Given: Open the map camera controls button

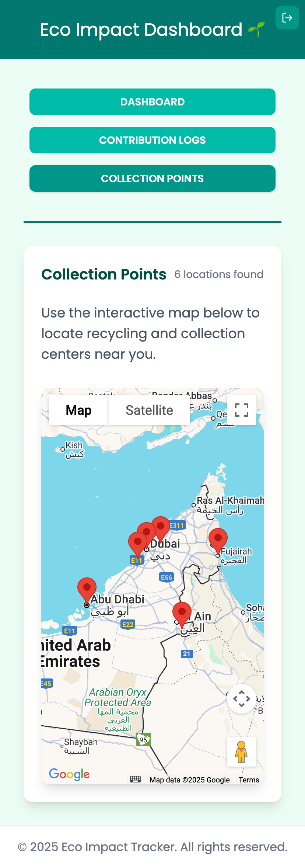Looking at the screenshot, I should (242, 699).
